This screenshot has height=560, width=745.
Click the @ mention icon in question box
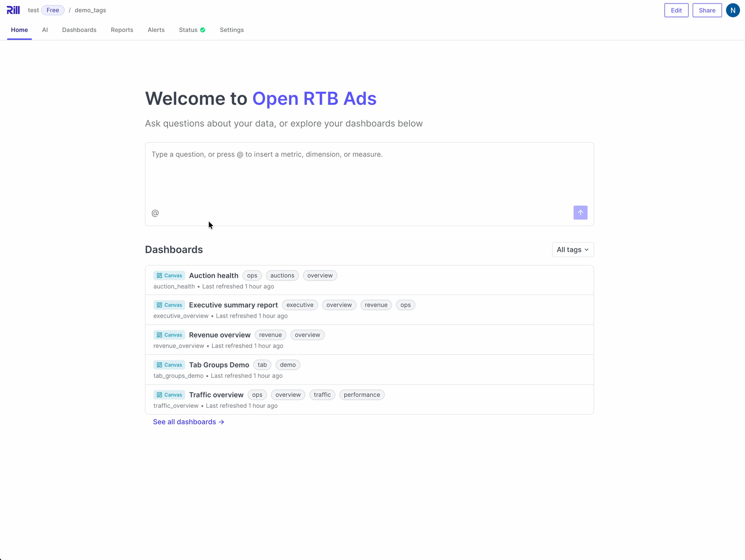[155, 213]
